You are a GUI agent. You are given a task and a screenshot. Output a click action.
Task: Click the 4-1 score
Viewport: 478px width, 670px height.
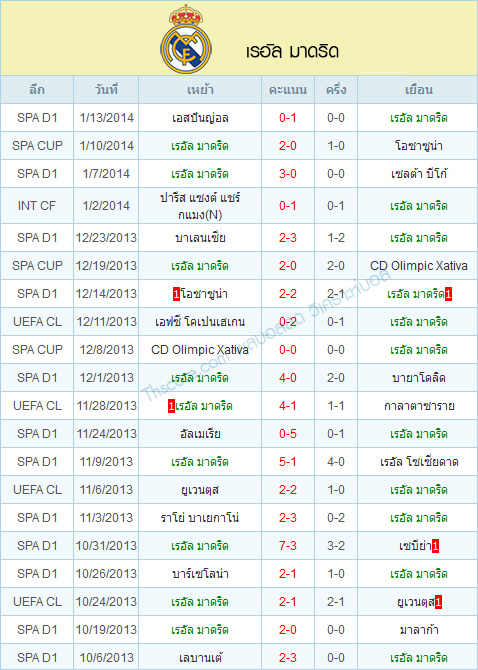(288, 406)
